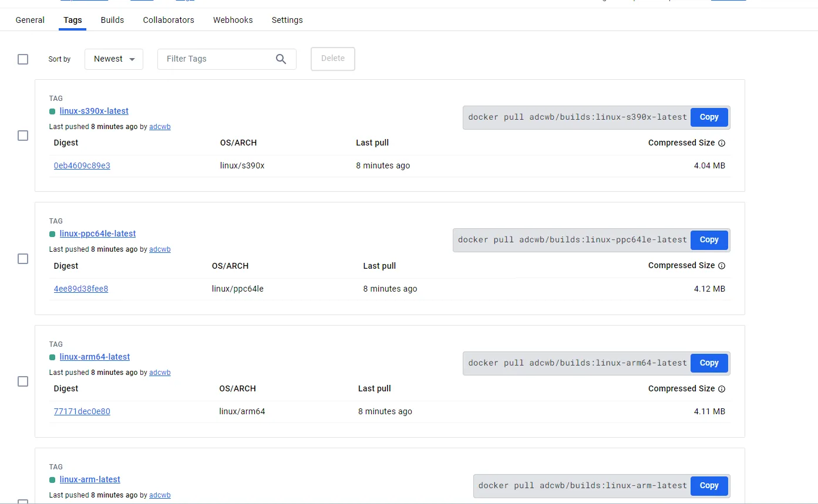This screenshot has width=818, height=504.
Task: Open adcwb profile under linux-arm64-latest
Action: [160, 373]
